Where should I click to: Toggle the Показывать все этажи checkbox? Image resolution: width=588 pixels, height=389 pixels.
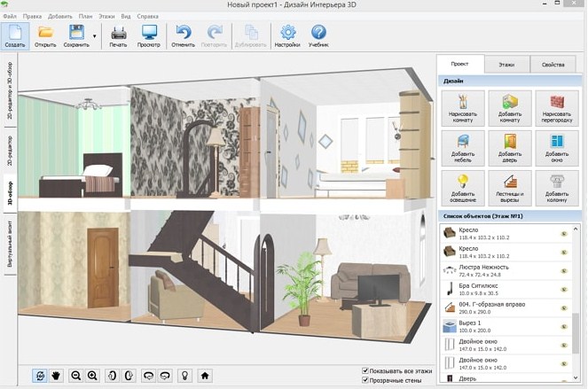pos(365,370)
